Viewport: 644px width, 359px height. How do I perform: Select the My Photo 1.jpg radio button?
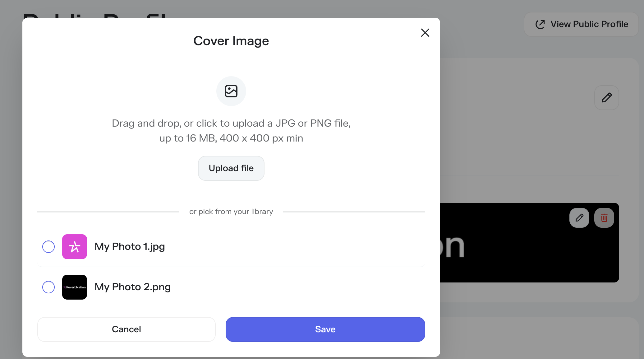click(x=48, y=247)
